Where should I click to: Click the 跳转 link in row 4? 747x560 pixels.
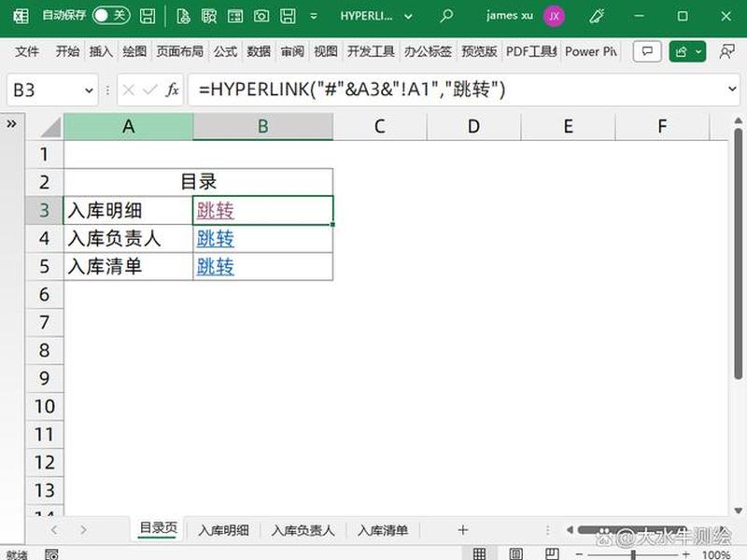tap(216, 238)
